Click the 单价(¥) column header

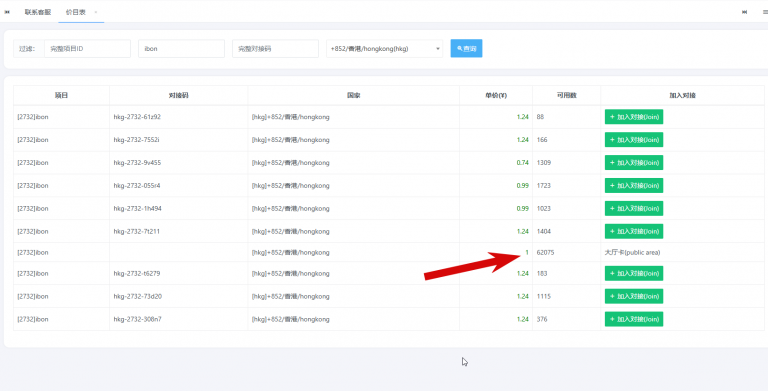496,96
